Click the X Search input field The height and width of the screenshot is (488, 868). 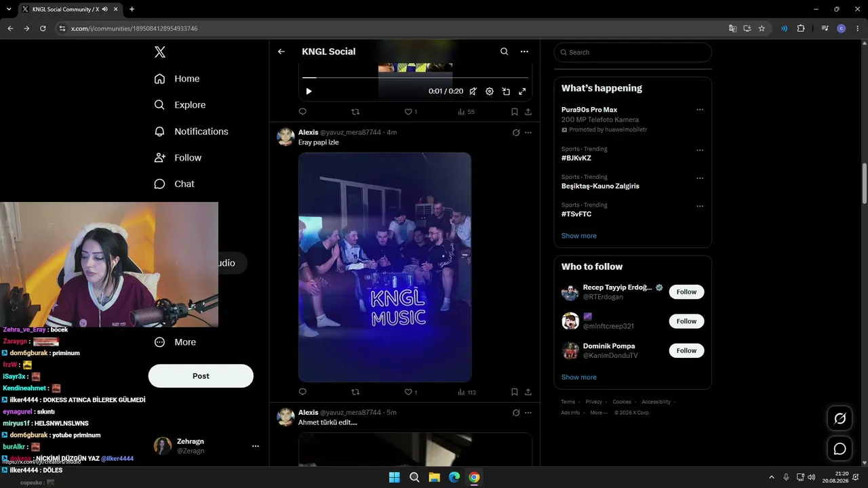pyautogui.click(x=633, y=52)
